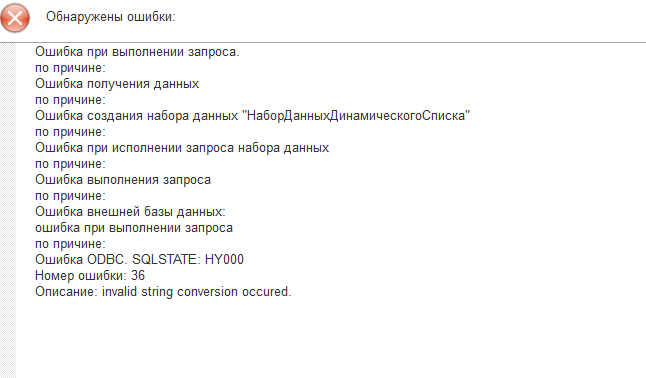Select the 'Ошибка ODBC. SQLSTATE: HY000' line
The width and height of the screenshot is (646, 378).
pyautogui.click(x=139, y=259)
